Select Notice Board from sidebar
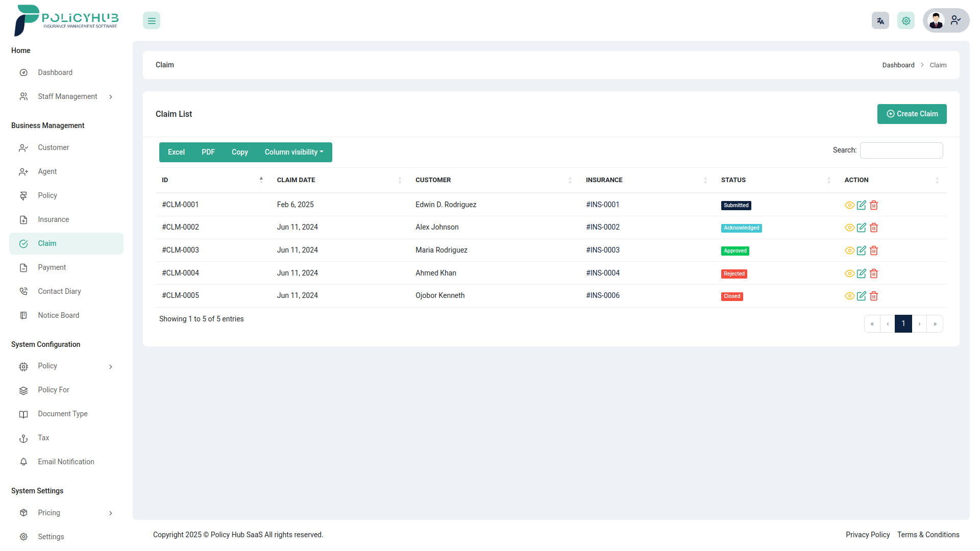 (58, 315)
